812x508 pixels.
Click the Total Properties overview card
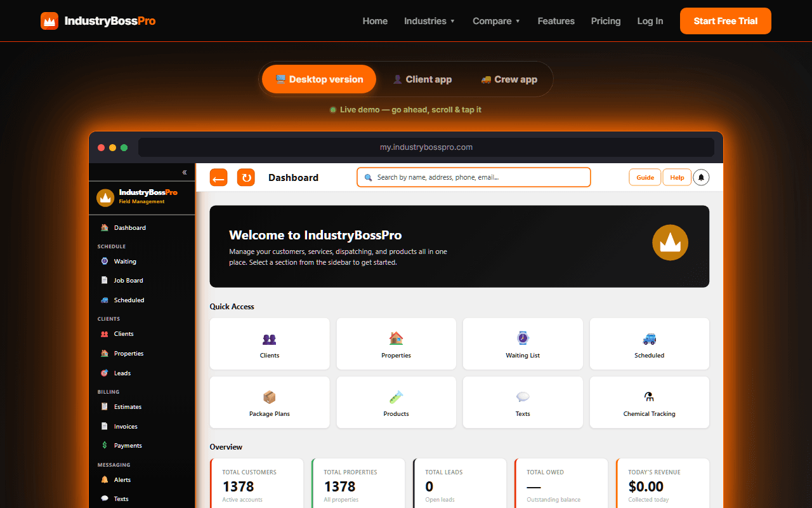pyautogui.click(x=358, y=484)
